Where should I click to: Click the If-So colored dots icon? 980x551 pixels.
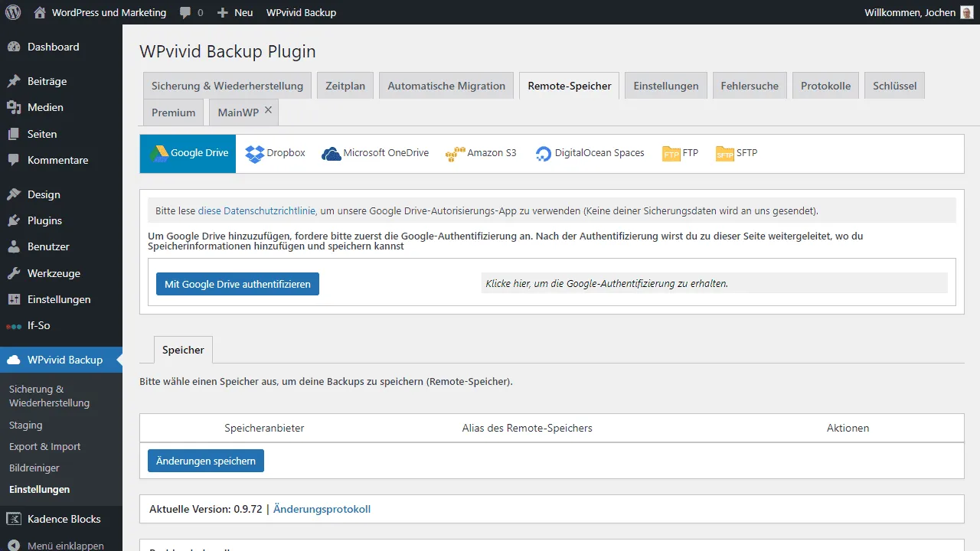[14, 326]
